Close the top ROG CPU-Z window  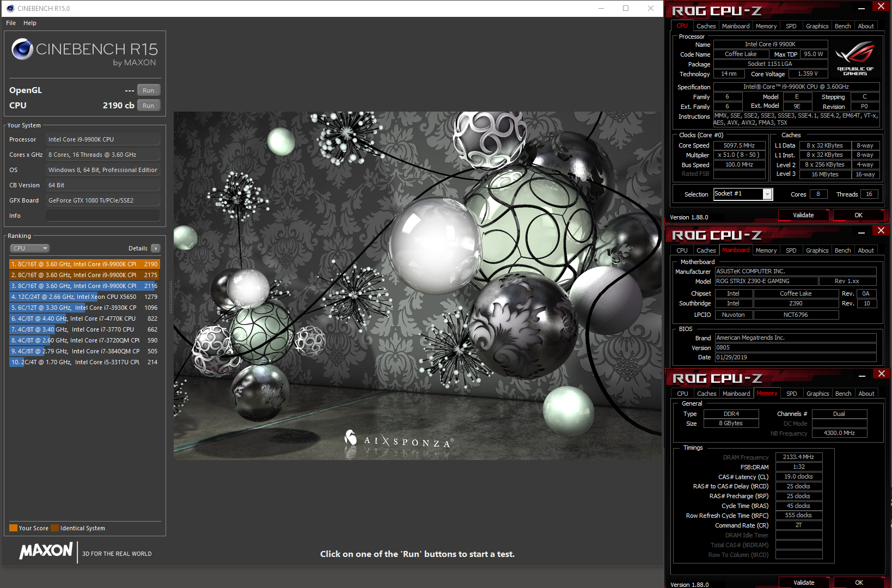(881, 6)
